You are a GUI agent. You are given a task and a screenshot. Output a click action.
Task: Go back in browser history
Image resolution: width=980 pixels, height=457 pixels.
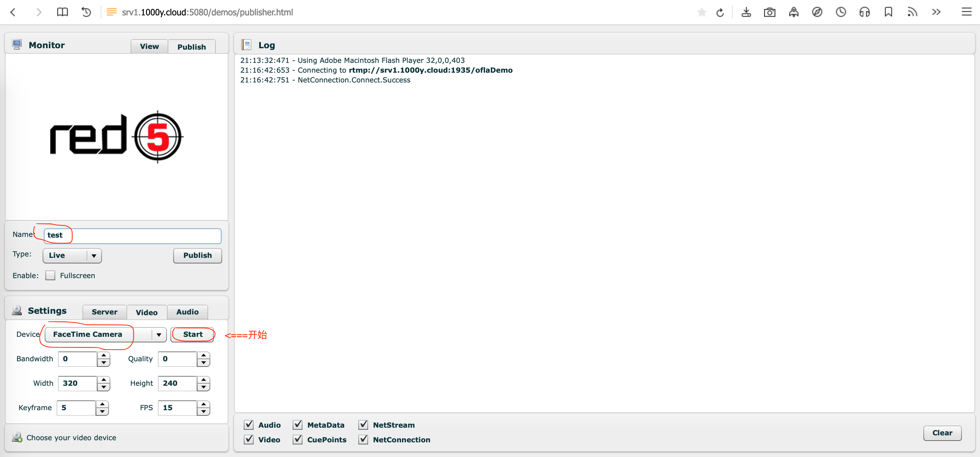pyautogui.click(x=13, y=12)
